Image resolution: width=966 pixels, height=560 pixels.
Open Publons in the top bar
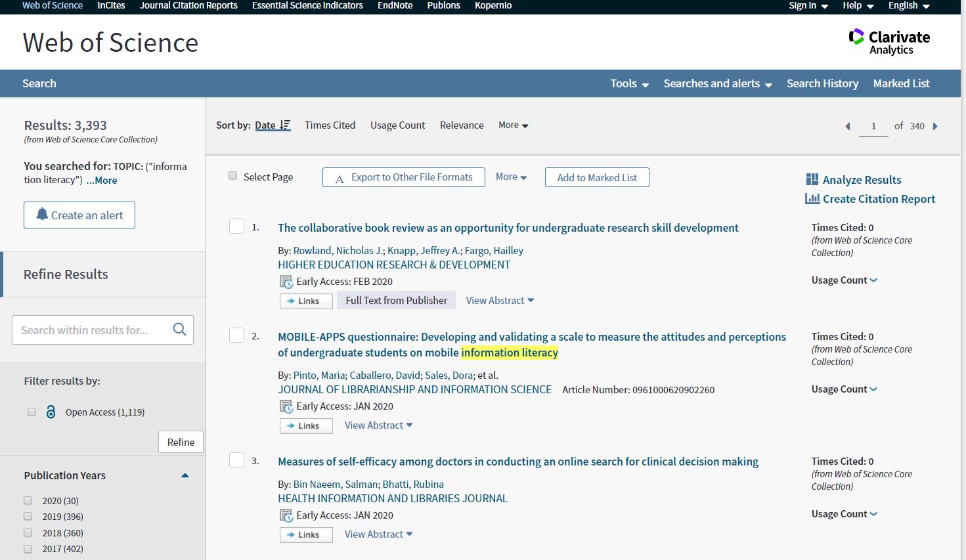(444, 5)
